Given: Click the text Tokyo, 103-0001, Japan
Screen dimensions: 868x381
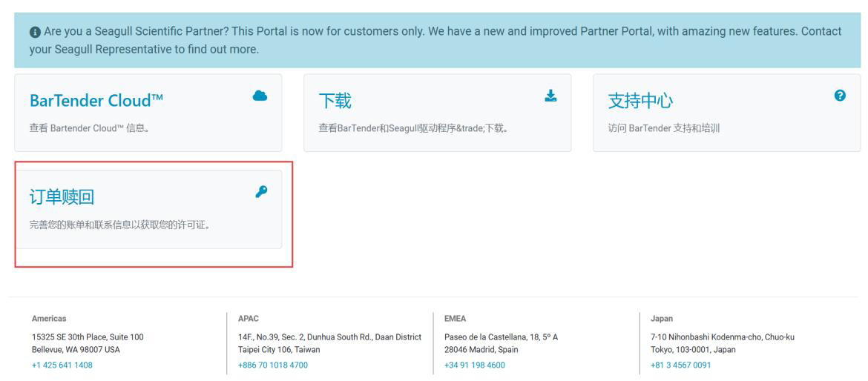Looking at the screenshot, I should pos(693,349).
